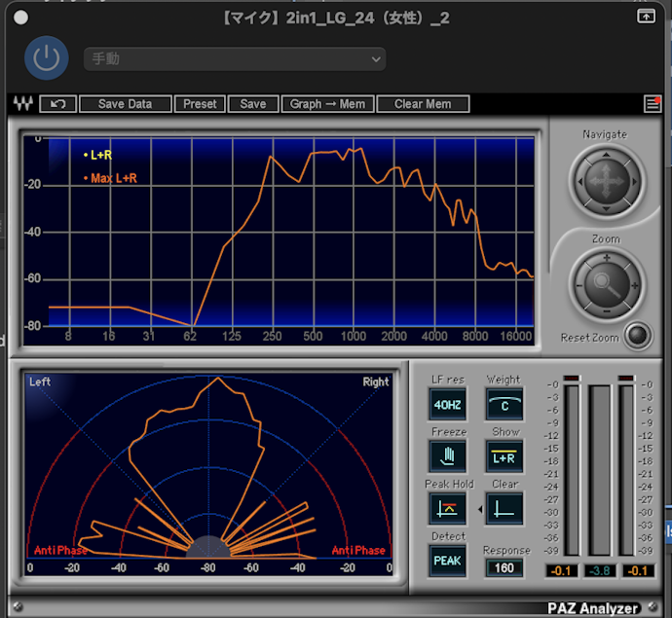Click the center of the Navigate pad
This screenshot has height=618, width=672.
[x=607, y=182]
